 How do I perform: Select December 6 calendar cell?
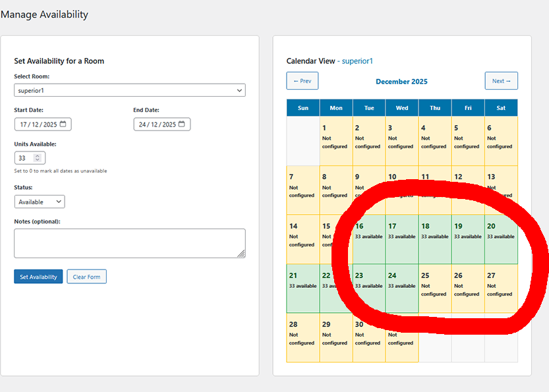coord(501,141)
